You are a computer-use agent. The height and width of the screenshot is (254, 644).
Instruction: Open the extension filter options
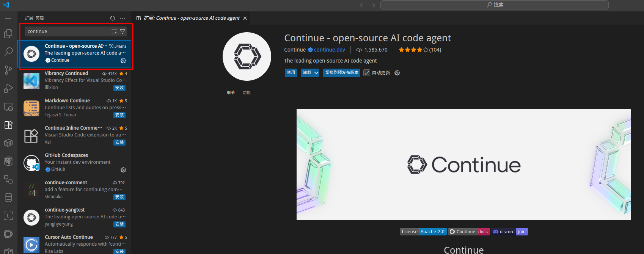click(x=123, y=31)
